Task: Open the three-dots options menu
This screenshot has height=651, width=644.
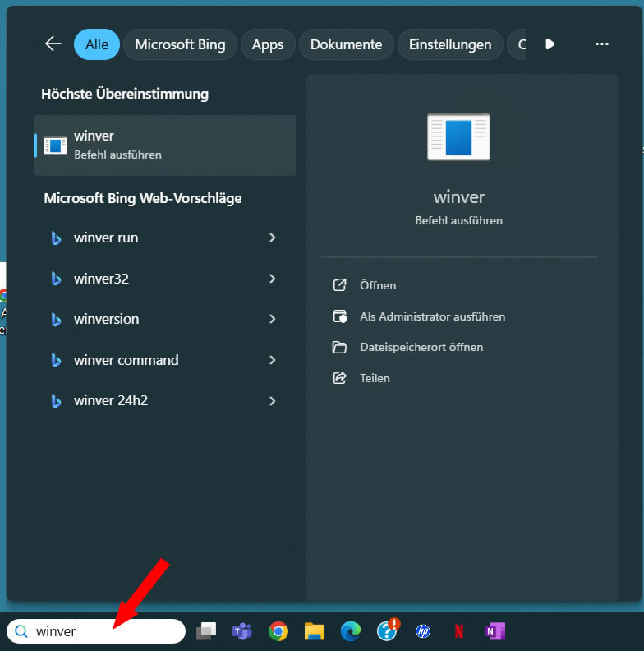Action: click(x=601, y=44)
